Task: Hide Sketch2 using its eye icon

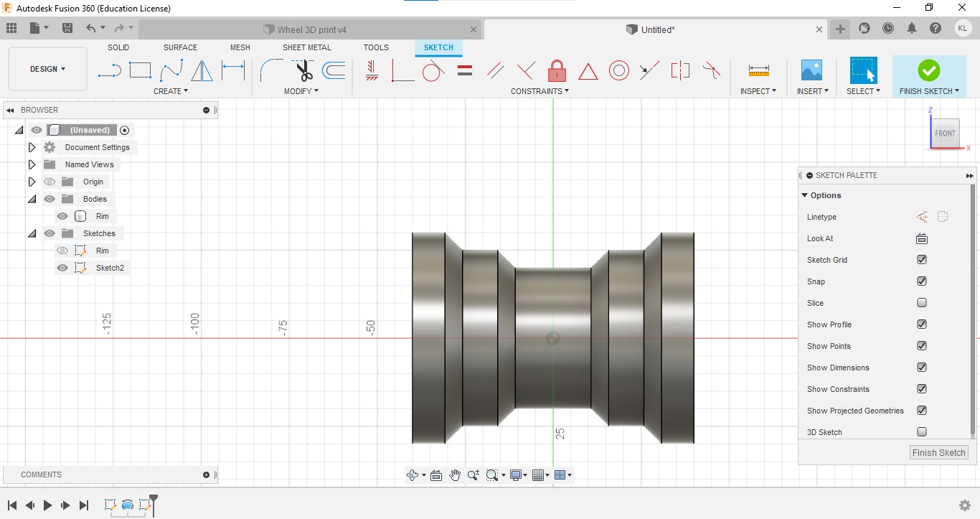Action: (62, 268)
